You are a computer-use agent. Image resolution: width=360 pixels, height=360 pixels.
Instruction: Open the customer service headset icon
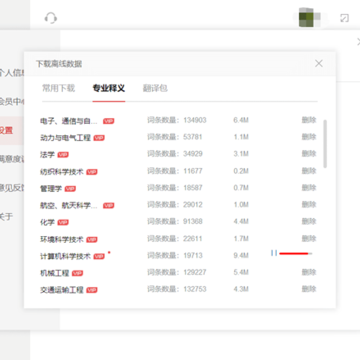51,18
